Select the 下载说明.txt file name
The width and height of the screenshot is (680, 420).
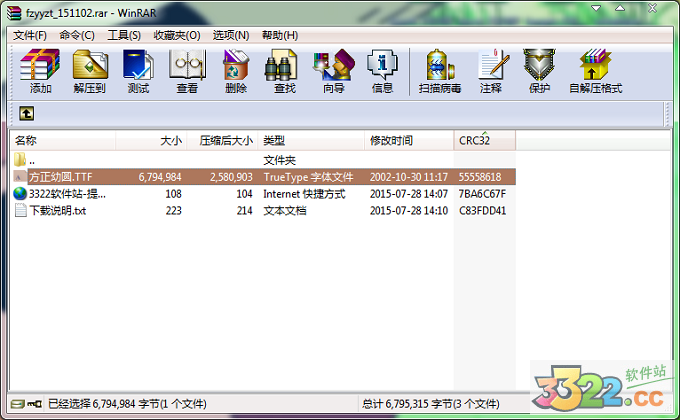(58, 211)
